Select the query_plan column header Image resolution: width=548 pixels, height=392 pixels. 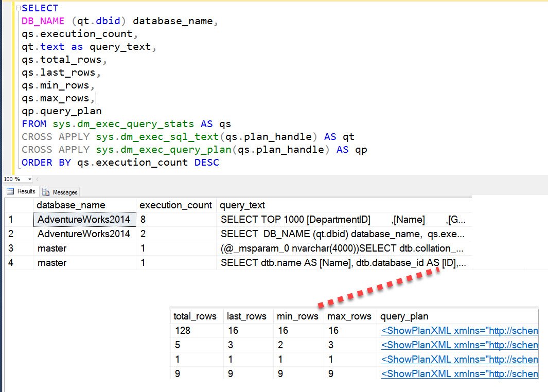pyautogui.click(x=457, y=316)
